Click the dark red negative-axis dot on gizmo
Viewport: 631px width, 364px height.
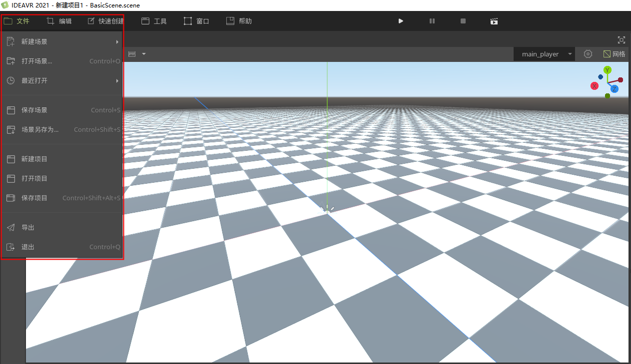pyautogui.click(x=621, y=80)
